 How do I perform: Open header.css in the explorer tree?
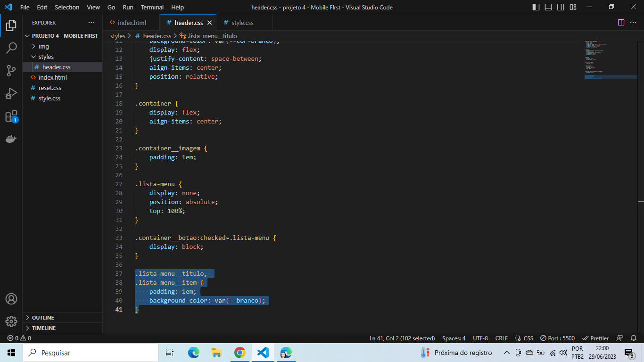tap(63, 67)
